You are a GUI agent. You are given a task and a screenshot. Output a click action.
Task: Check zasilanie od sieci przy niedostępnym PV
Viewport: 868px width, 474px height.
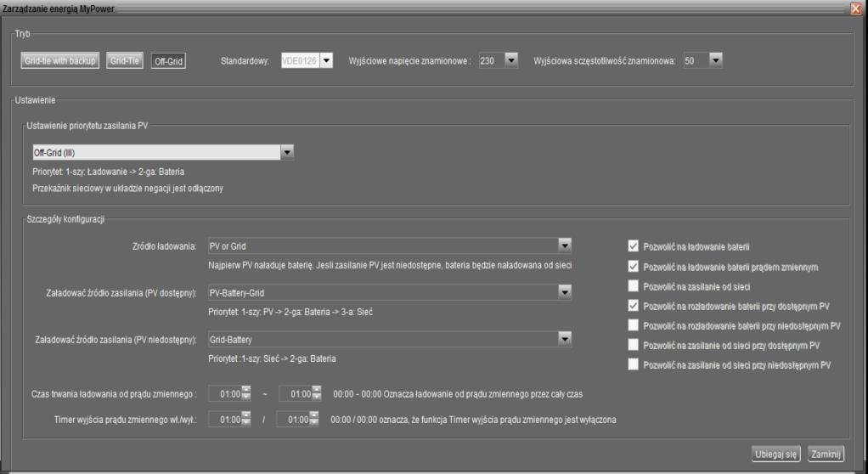(634, 364)
